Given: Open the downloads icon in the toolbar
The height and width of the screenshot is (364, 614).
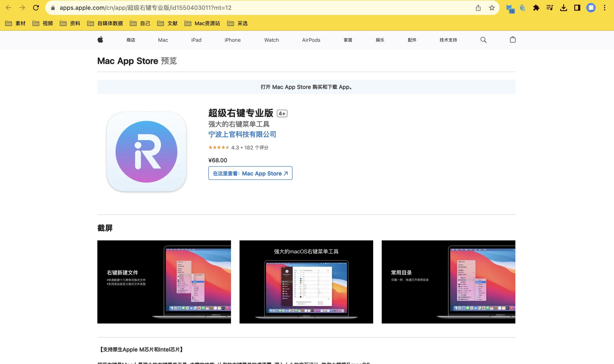Looking at the screenshot, I should point(564,8).
